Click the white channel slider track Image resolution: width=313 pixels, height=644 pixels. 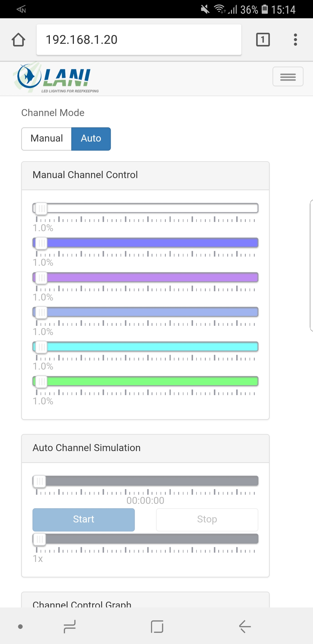click(151, 208)
